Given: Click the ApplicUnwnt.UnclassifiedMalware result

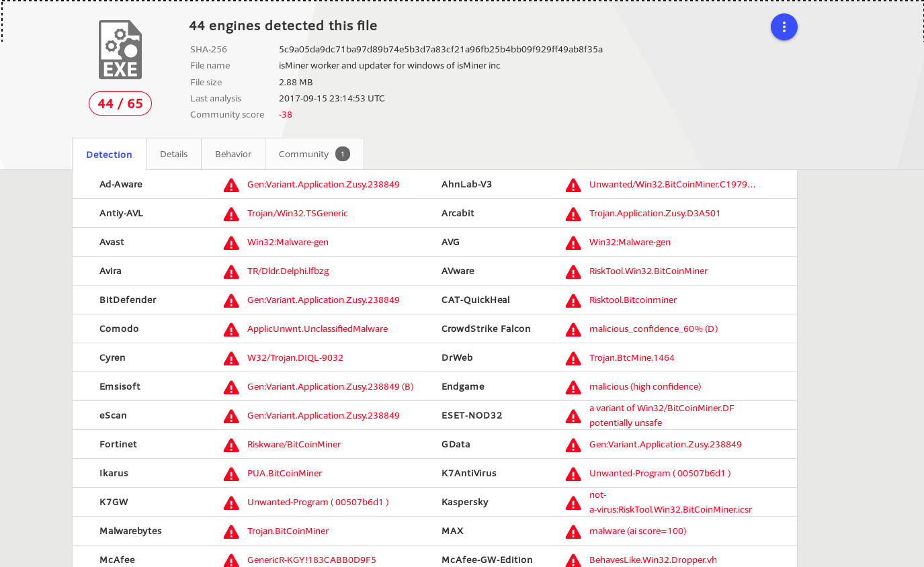Looking at the screenshot, I should [317, 329].
